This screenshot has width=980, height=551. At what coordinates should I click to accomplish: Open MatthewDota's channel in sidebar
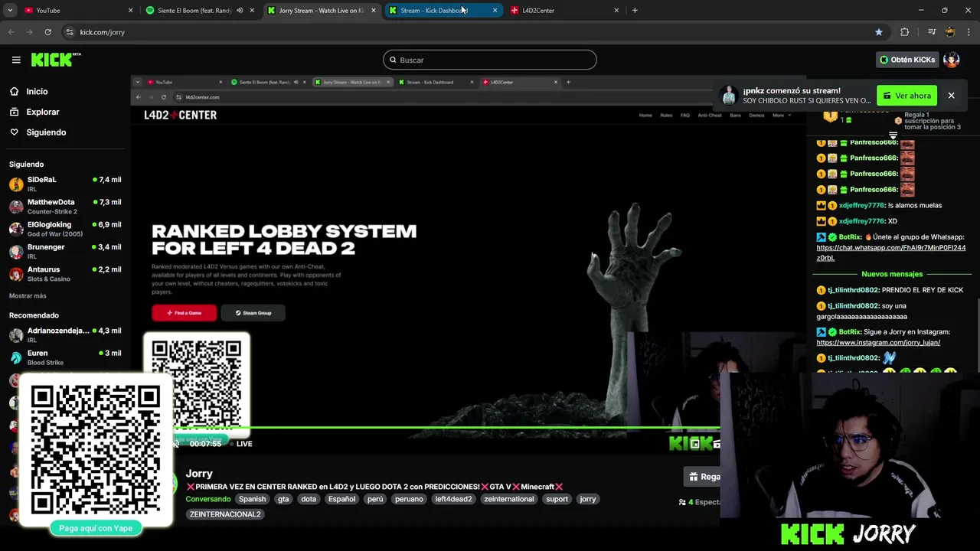(x=65, y=207)
